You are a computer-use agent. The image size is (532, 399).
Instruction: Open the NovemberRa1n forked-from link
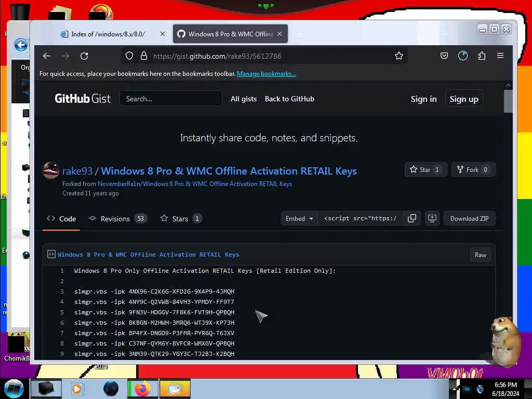(x=195, y=184)
